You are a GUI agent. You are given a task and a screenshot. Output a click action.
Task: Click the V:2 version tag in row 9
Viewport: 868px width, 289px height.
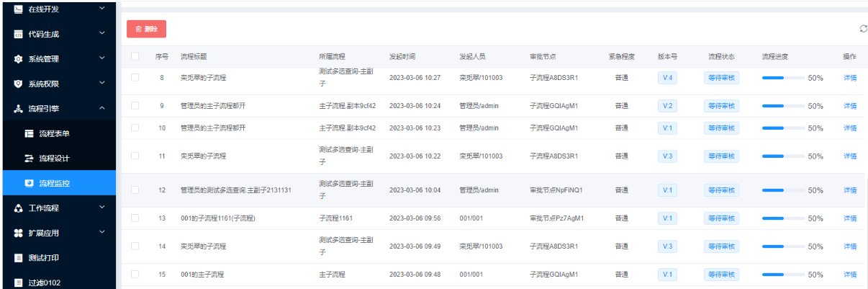pos(667,106)
